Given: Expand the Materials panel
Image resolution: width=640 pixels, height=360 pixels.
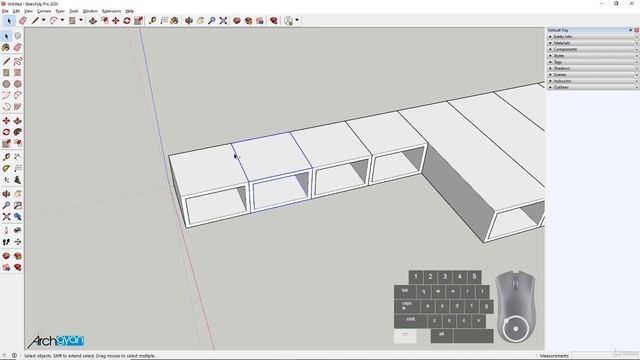Looking at the screenshot, I should click(593, 43).
